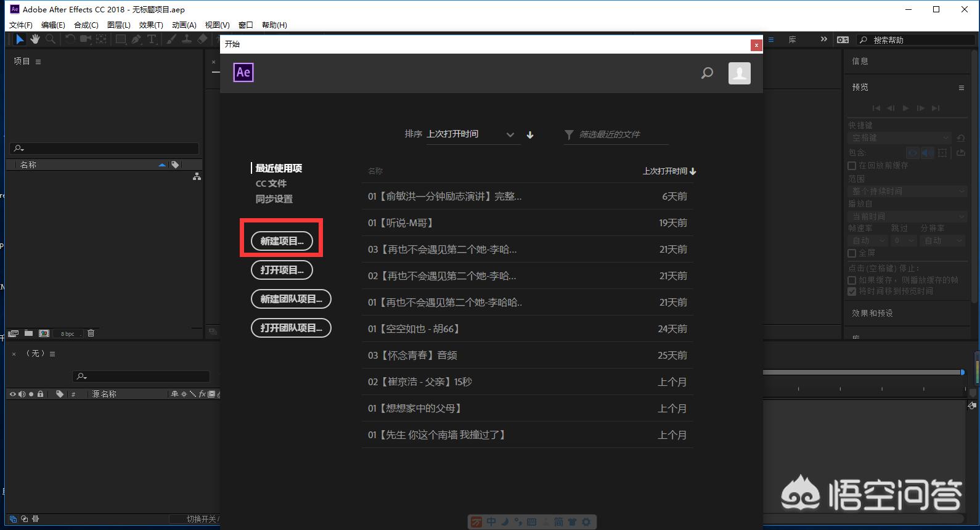Open the 当前时间 play-from dropdown

point(907,216)
